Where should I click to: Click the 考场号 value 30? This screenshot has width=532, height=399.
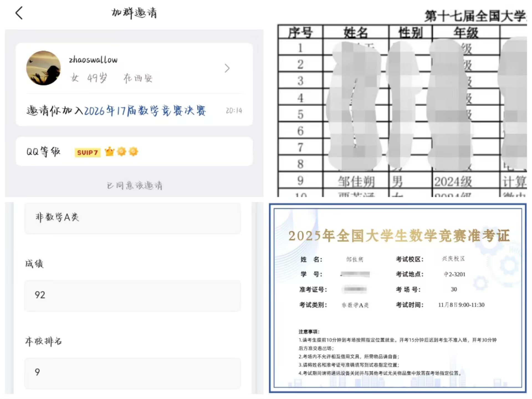click(454, 289)
